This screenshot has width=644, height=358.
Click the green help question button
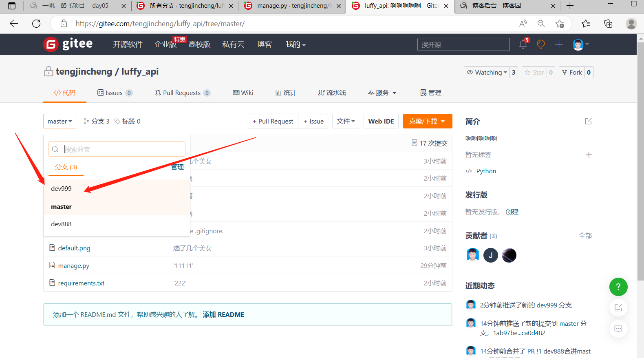[618, 287]
